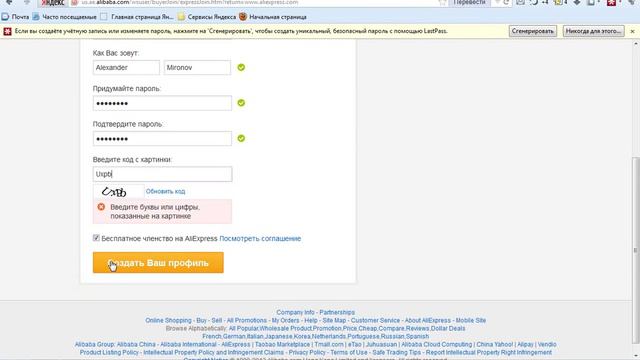
Task: Select Japanese language link in footer
Action: pos(279,337)
